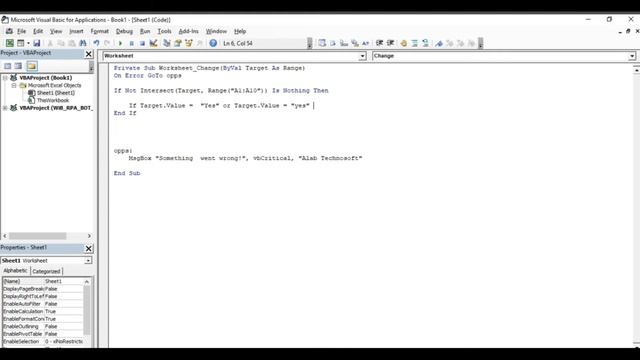This screenshot has height=360, width=640.
Task: Click the View Microsoft Excel icon
Action: [x=10, y=43]
